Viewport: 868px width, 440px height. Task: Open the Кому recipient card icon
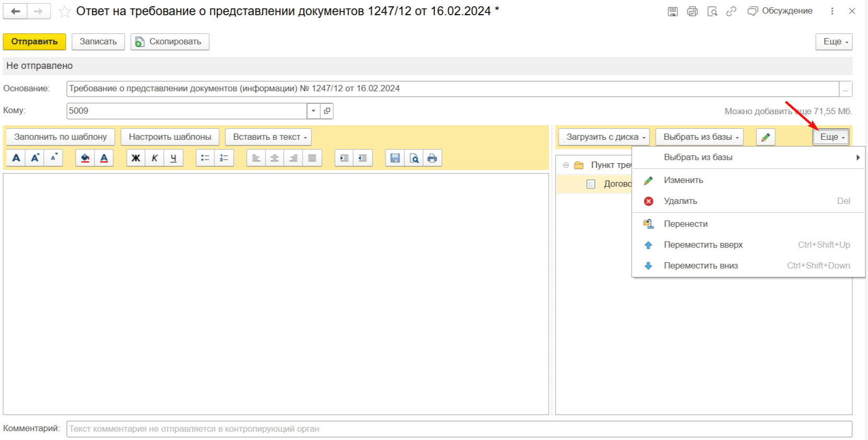click(x=327, y=111)
